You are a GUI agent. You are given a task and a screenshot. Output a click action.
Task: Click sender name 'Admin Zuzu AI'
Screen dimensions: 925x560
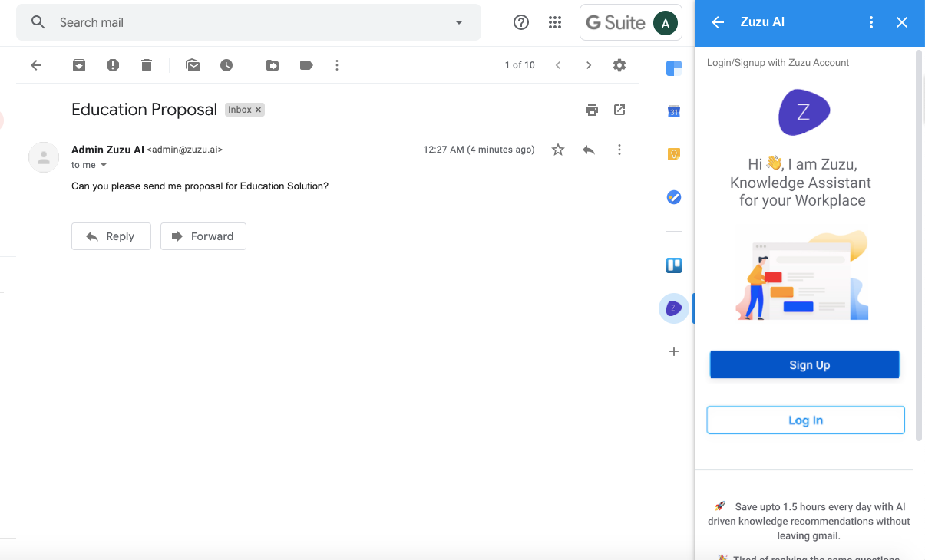(x=107, y=150)
